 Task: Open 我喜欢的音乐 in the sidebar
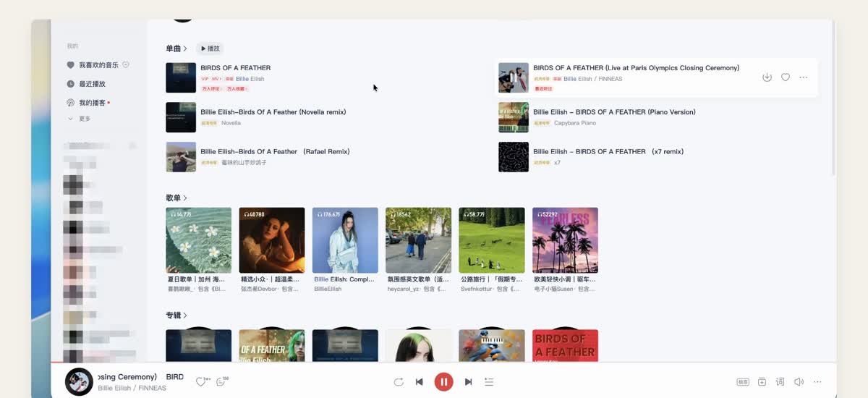98,65
